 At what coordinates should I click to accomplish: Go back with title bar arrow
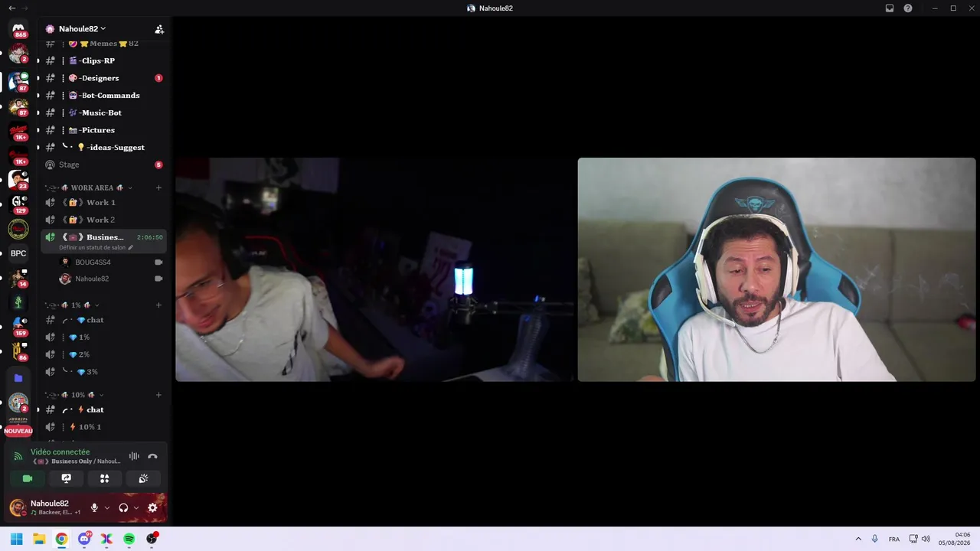[11, 8]
